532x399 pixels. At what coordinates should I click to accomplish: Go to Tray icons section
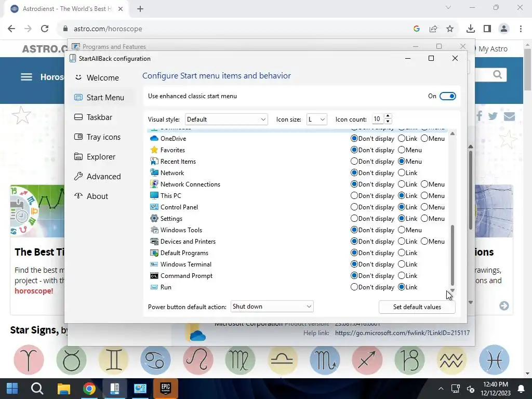pos(97,137)
